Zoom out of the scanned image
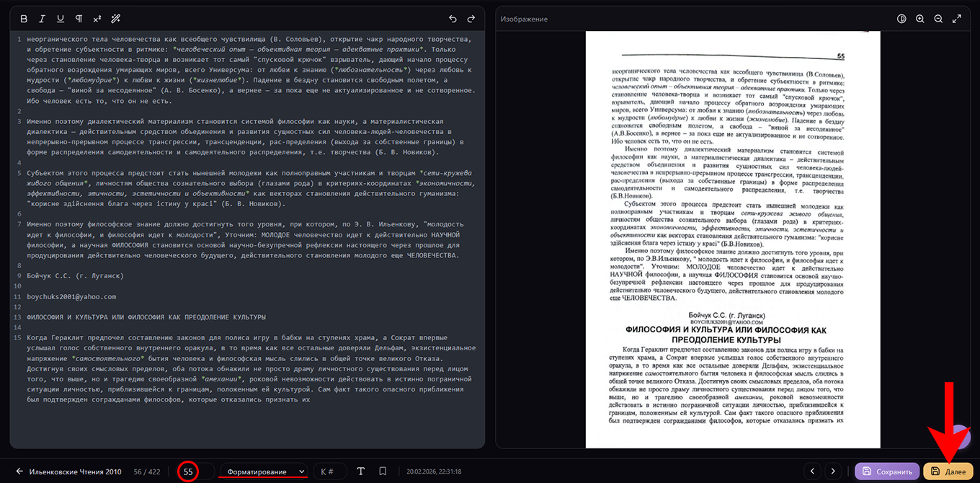This screenshot has width=980, height=483. pyautogui.click(x=938, y=19)
